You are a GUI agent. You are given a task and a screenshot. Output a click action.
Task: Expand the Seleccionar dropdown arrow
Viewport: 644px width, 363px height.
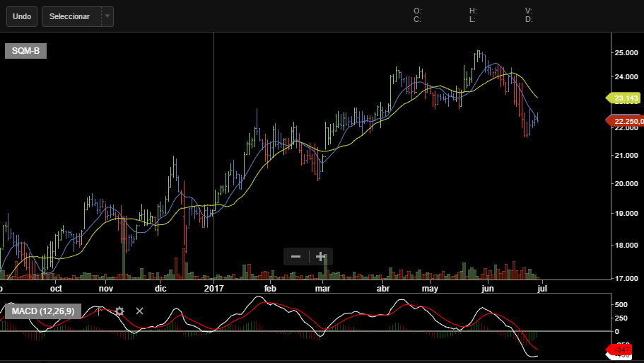pos(107,16)
